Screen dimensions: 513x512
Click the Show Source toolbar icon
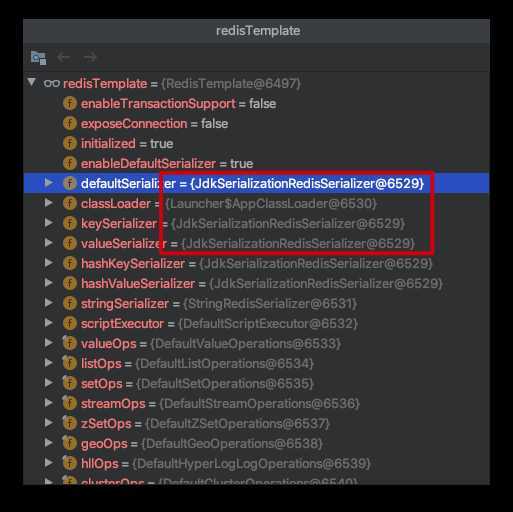pos(38,58)
